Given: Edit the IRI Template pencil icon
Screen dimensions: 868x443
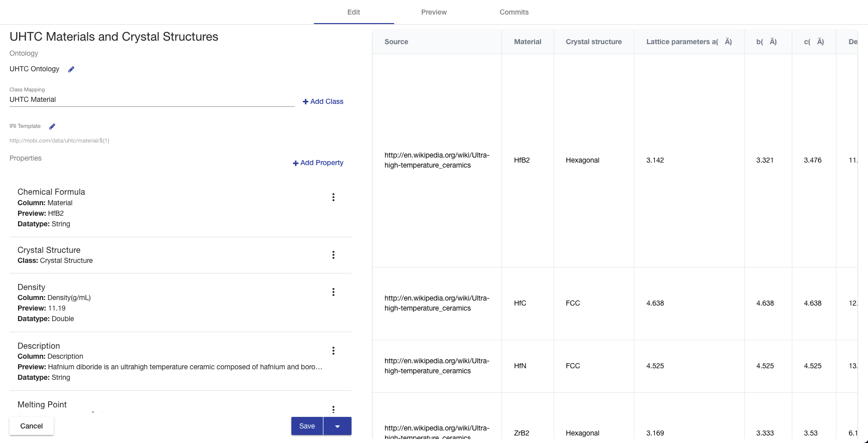Looking at the screenshot, I should pyautogui.click(x=52, y=126).
